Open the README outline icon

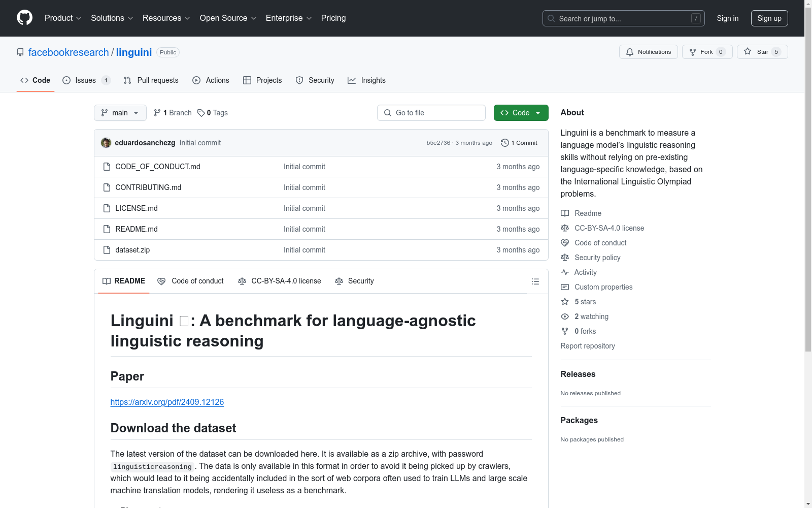pos(535,281)
